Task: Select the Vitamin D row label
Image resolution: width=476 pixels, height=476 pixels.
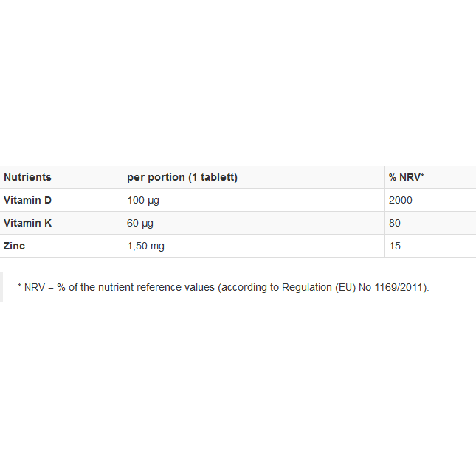Action: 27,200
